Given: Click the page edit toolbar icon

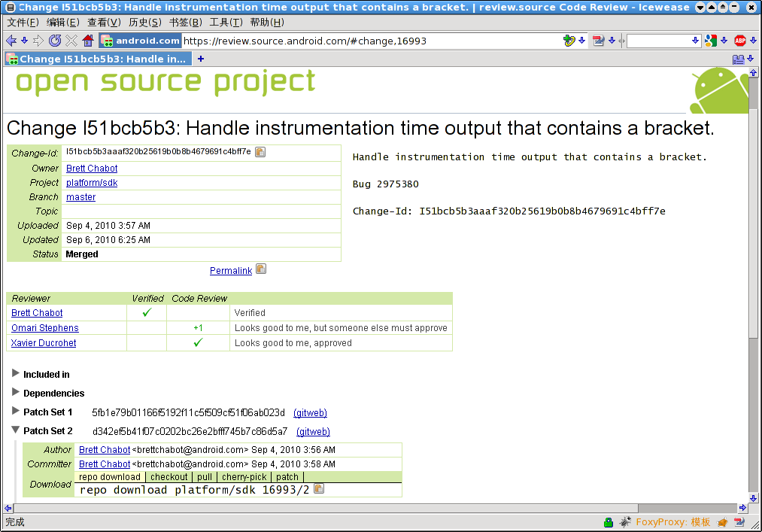Looking at the screenshot, I should click(x=599, y=41).
